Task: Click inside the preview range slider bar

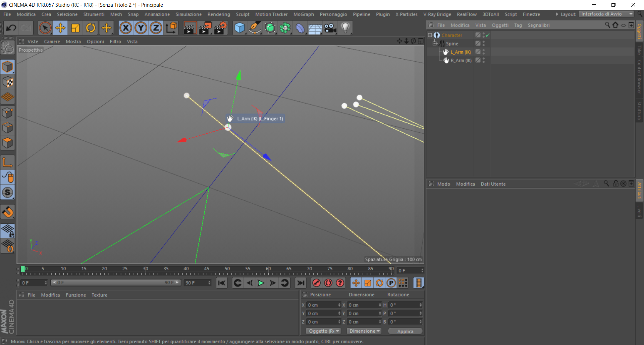Action: tap(116, 283)
